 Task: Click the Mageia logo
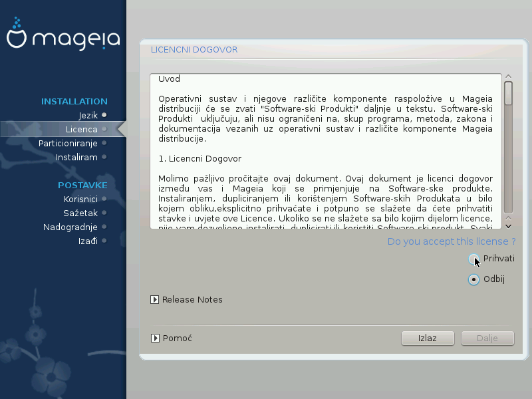(63, 34)
